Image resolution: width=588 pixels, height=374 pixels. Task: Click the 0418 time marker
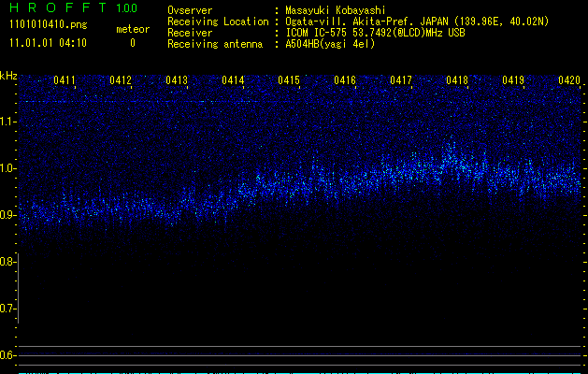[x=457, y=81]
